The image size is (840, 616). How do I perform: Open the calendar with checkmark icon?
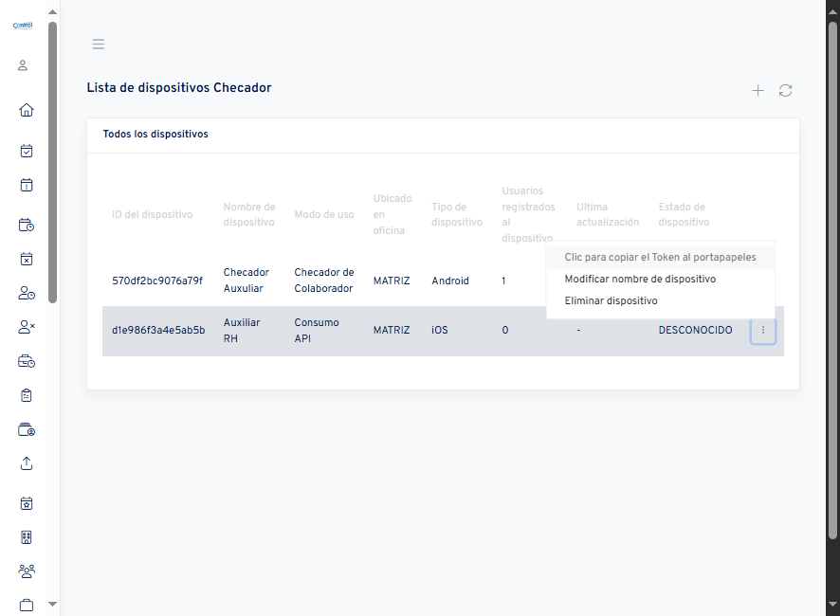pos(27,151)
